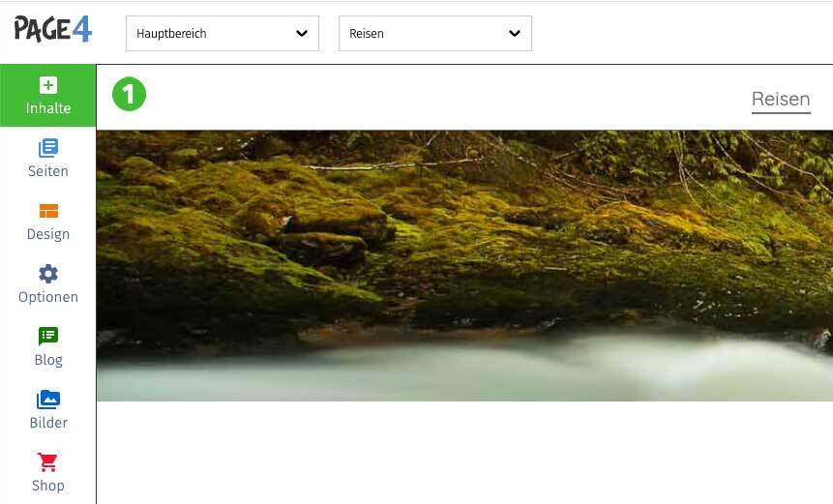Click the mossy river header image
The image size is (833, 504).
pos(464,265)
